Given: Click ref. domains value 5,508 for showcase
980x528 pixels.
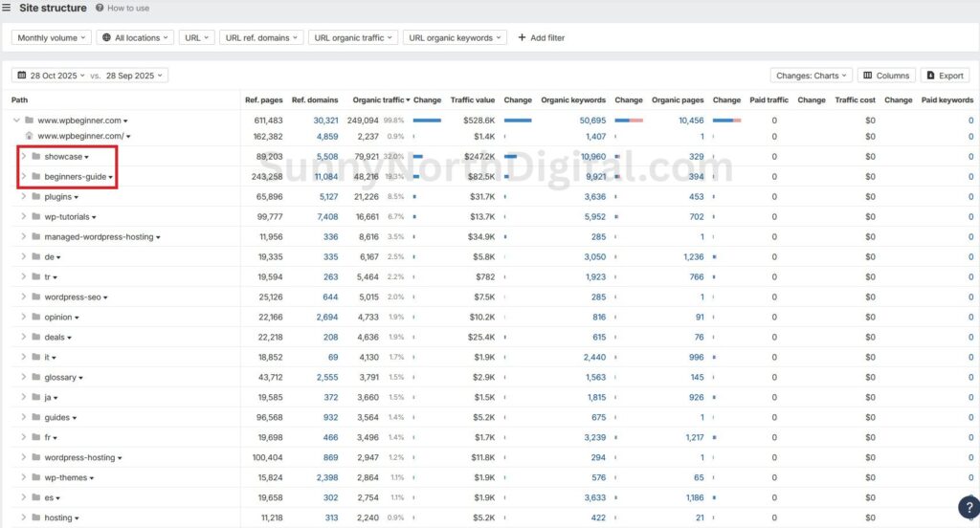Looking at the screenshot, I should pyautogui.click(x=327, y=156).
